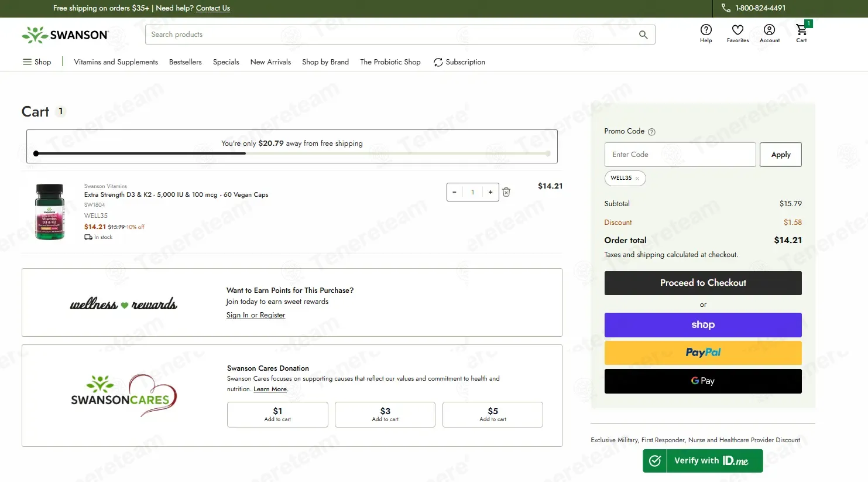Click Learn More about Swanson Cares
This screenshot has width=868, height=482.
(x=270, y=389)
